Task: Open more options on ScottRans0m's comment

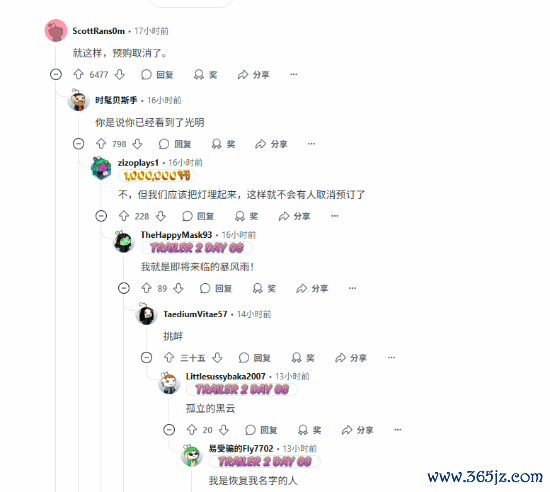Action: (x=294, y=74)
